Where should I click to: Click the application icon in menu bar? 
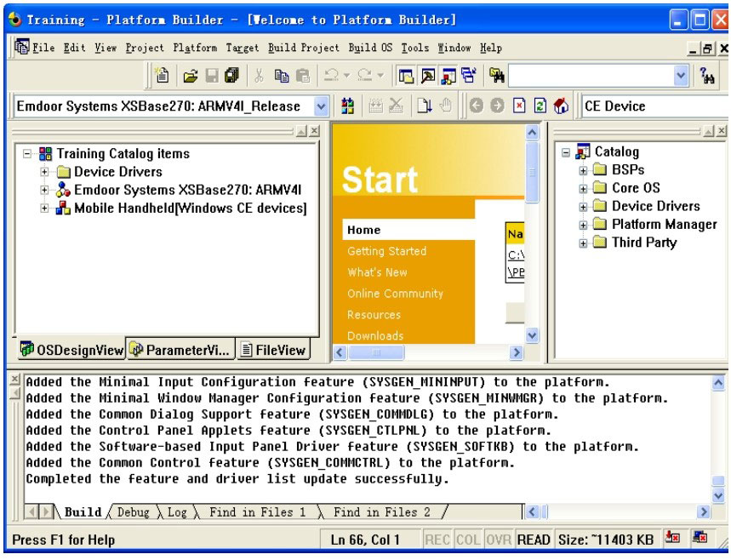coord(21,47)
